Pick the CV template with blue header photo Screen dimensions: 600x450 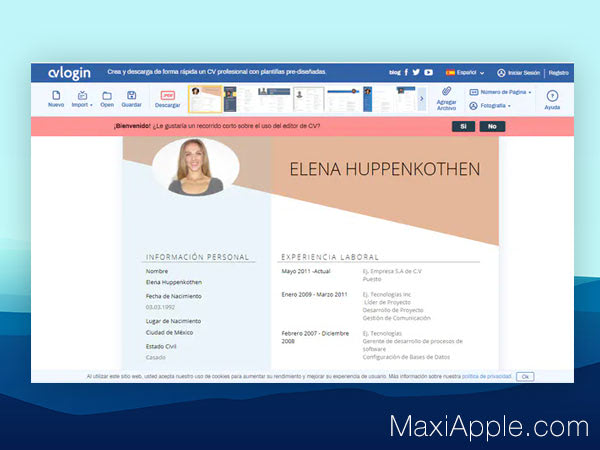tap(274, 99)
